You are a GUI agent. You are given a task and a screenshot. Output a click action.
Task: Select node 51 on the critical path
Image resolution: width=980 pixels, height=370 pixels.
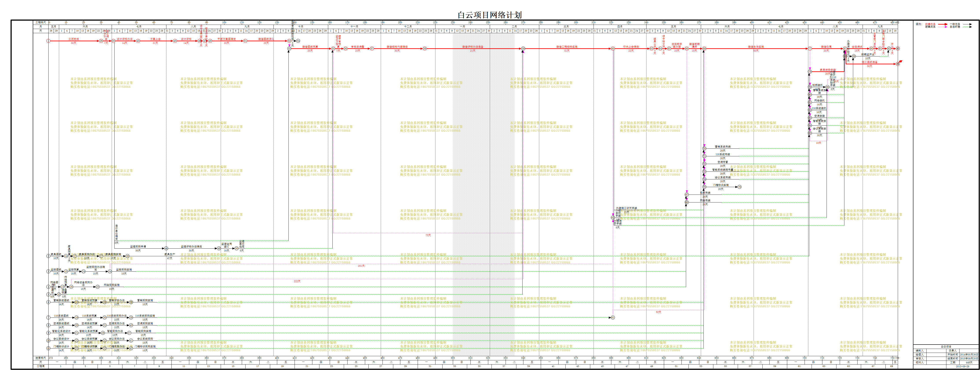(x=245, y=41)
